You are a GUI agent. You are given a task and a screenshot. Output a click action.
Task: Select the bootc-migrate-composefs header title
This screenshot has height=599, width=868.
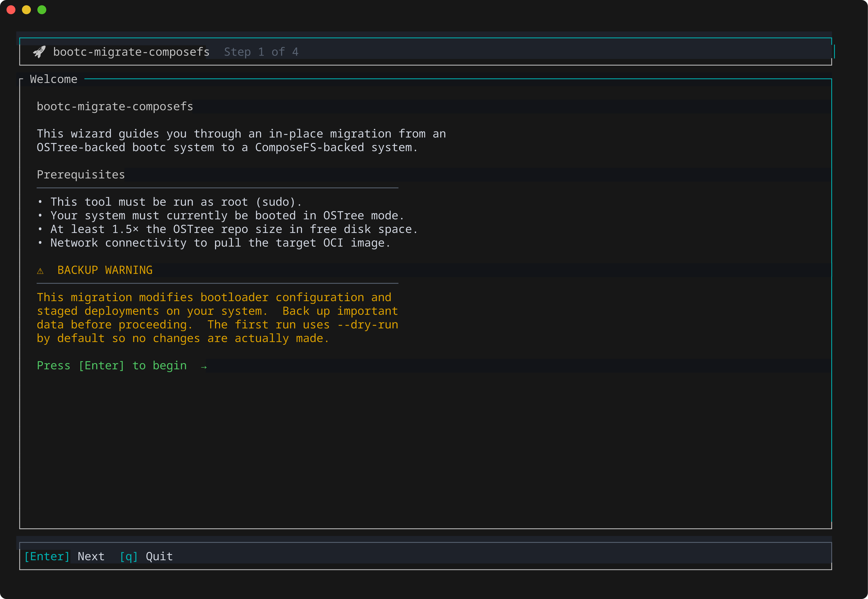(131, 52)
